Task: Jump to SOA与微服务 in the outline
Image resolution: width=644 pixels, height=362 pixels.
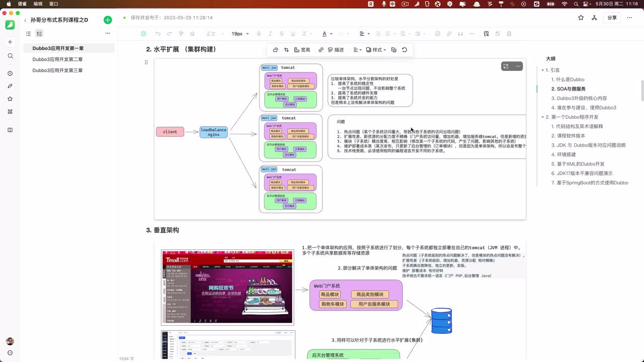Action: 568,89
